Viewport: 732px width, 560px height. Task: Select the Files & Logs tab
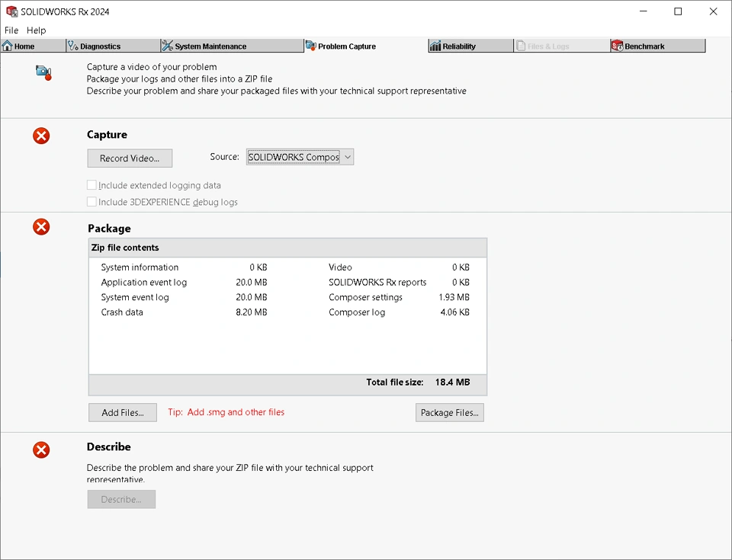(562, 46)
